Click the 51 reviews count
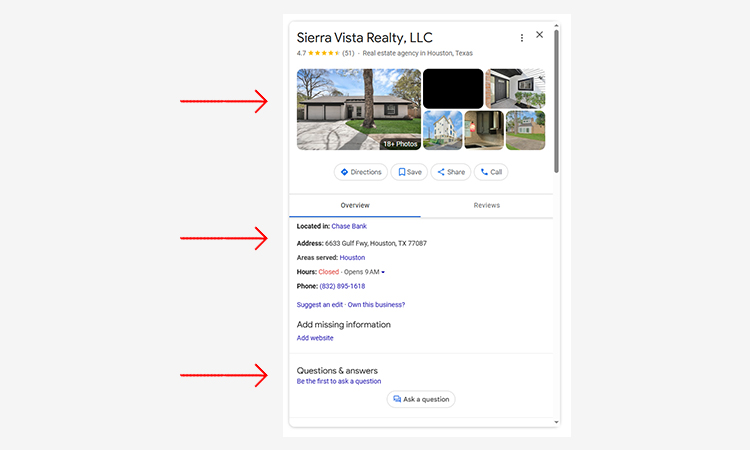This screenshot has width=750, height=450. click(348, 53)
